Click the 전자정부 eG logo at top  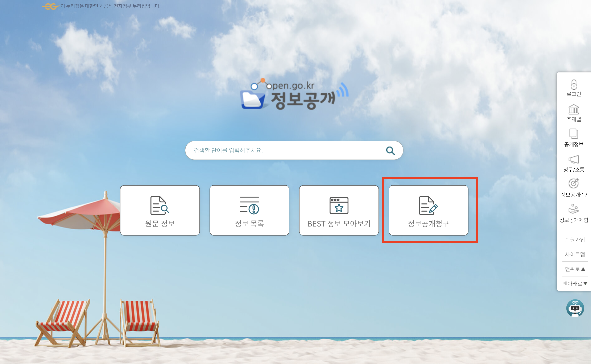tap(51, 6)
